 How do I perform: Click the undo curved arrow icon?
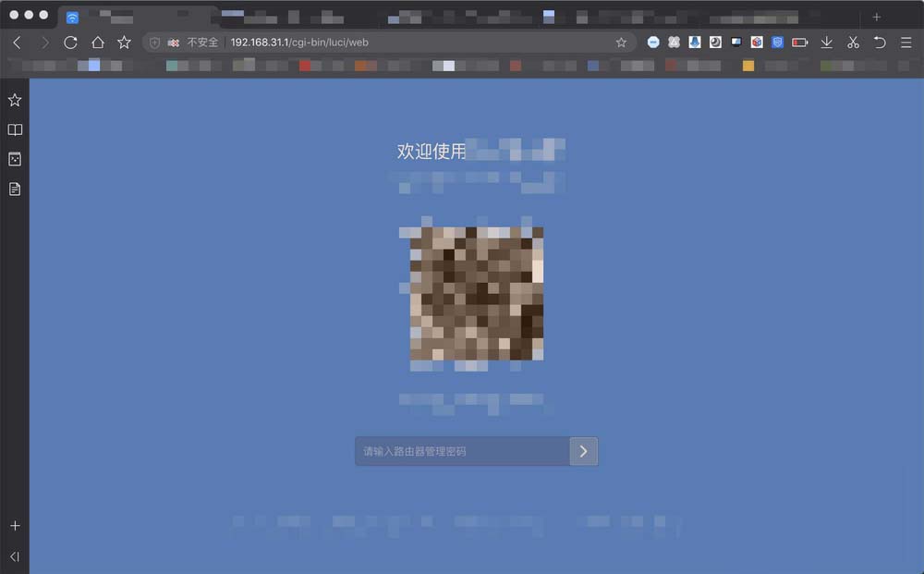tap(880, 42)
